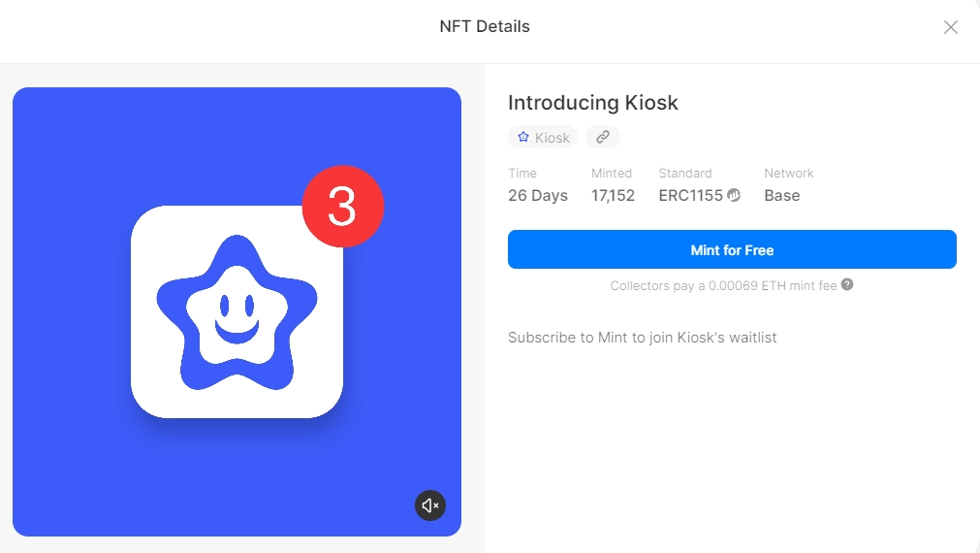The width and height of the screenshot is (980, 553).
Task: Click the 26 Days time value
Action: [x=538, y=196]
